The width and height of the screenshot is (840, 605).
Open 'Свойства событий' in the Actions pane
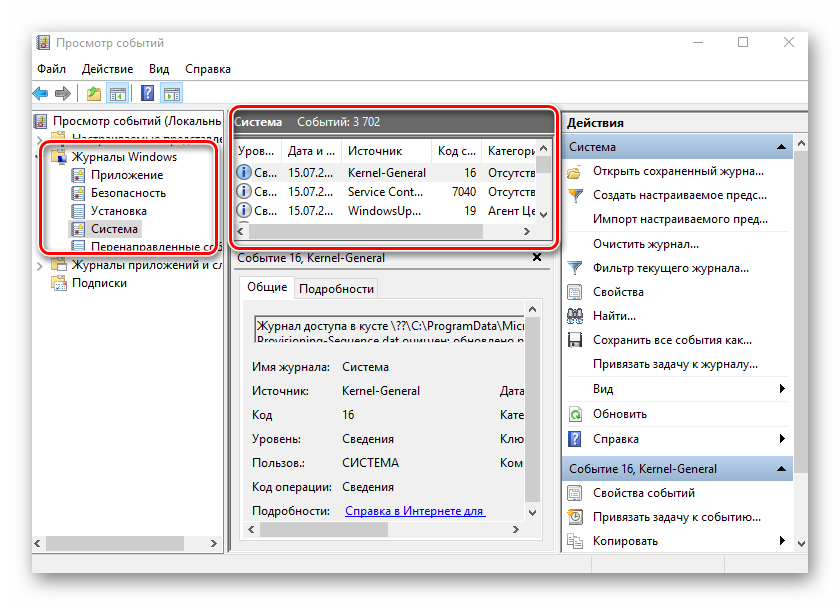tap(643, 493)
